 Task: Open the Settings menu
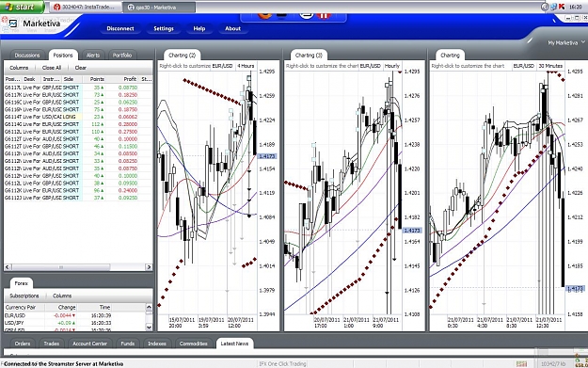tap(164, 28)
